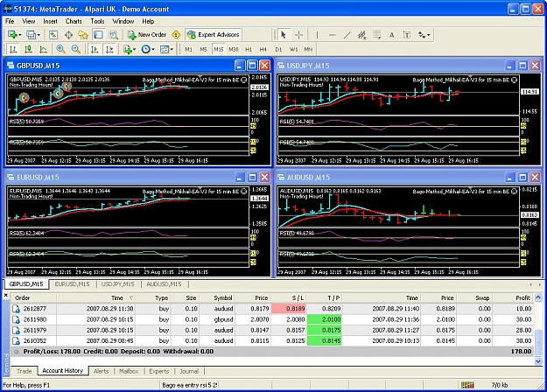Open the Mailbox terminal tab
Viewport: 547px width, 392px height.
[x=129, y=371]
